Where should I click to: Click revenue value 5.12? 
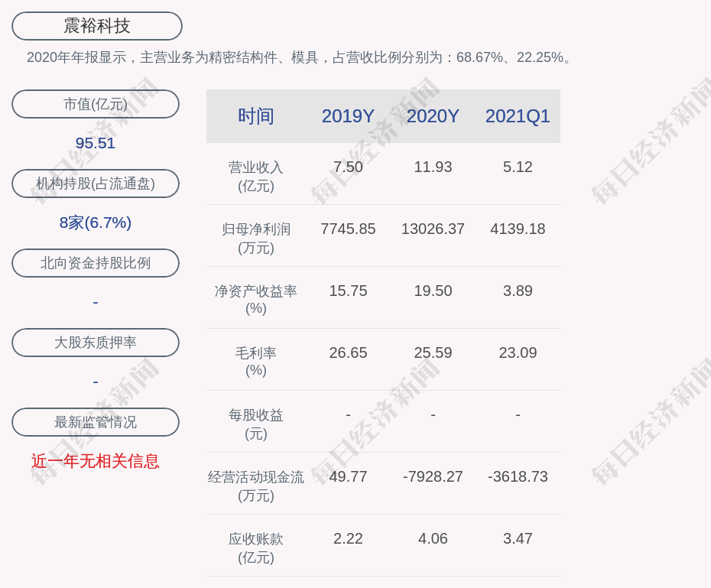[518, 167]
